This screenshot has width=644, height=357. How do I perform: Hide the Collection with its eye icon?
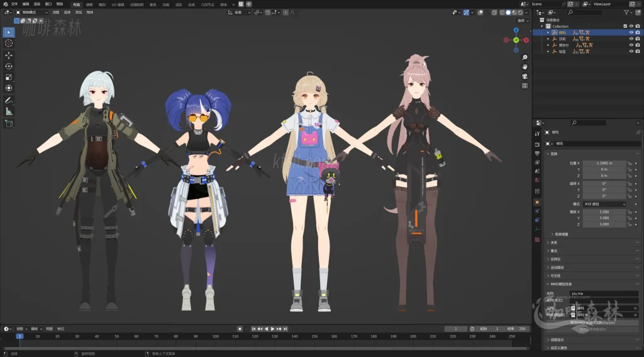[631, 26]
